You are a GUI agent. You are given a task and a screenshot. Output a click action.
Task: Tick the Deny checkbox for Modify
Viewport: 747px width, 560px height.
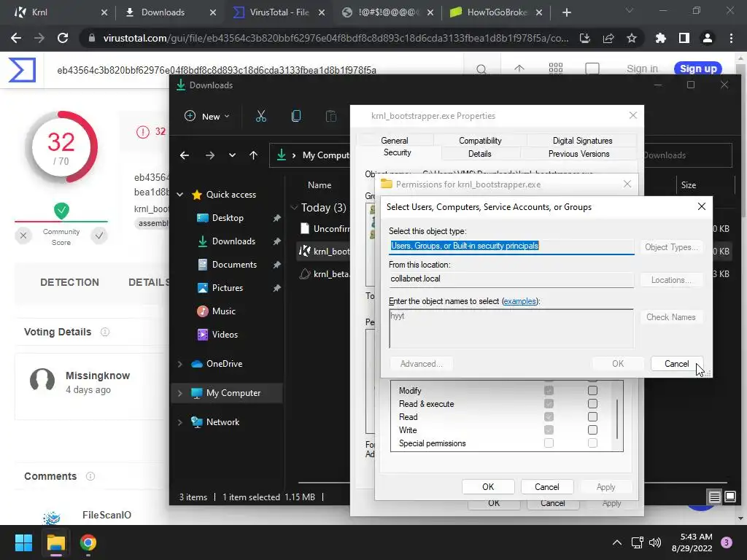[592, 391]
